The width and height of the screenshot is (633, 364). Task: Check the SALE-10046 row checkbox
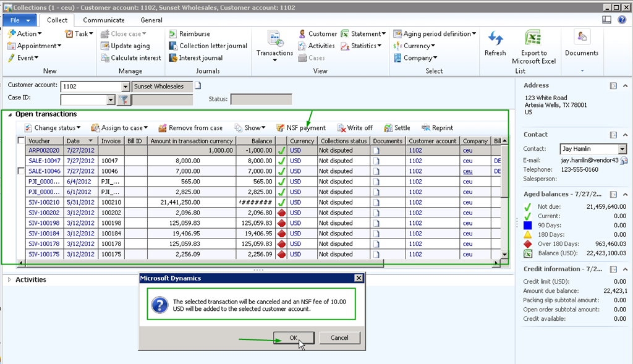click(22, 171)
